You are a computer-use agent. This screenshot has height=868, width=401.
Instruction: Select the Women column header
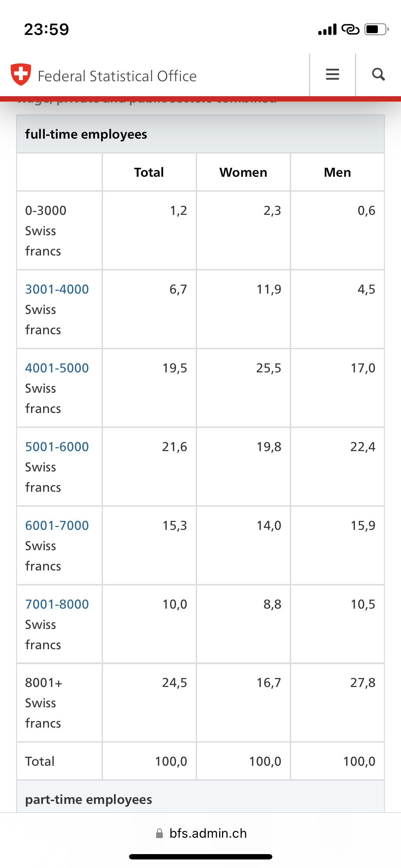(243, 172)
